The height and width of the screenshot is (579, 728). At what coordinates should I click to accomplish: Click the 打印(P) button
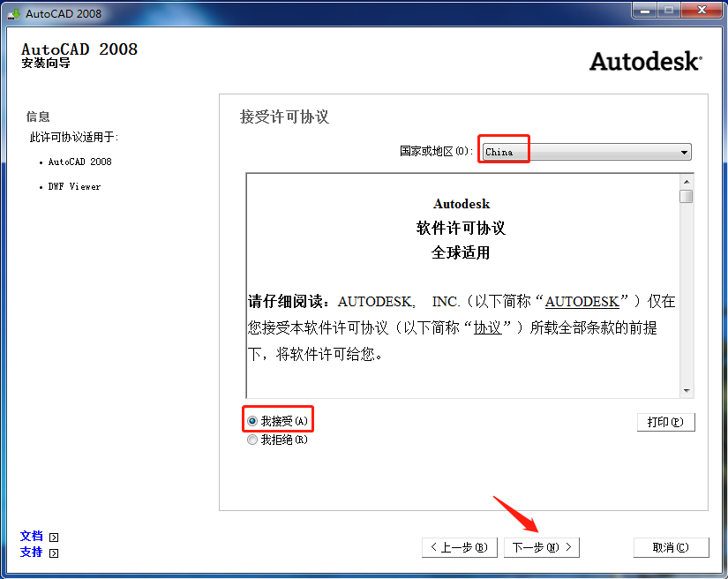pos(665,422)
